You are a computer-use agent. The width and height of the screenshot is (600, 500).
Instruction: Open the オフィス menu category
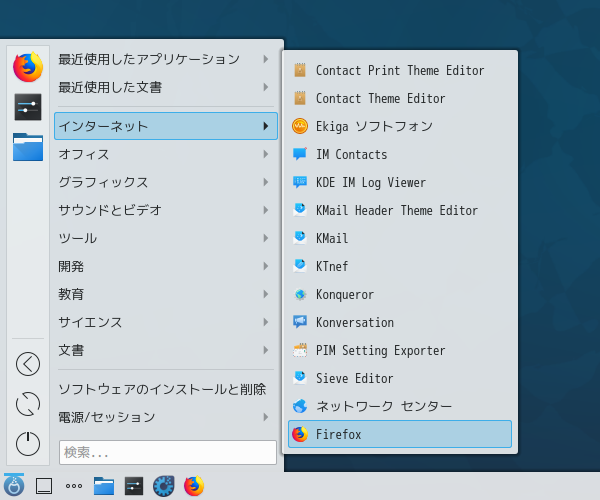166,154
